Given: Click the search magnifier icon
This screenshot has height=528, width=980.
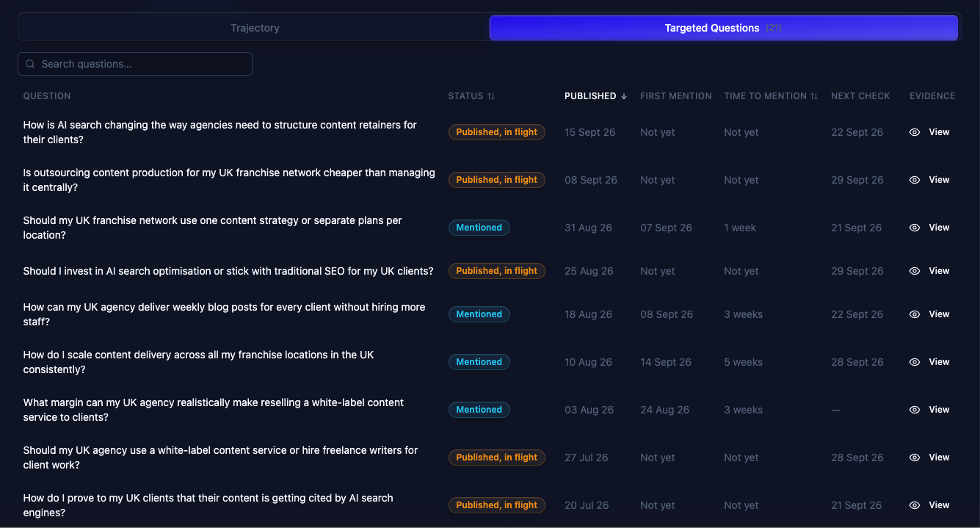Looking at the screenshot, I should click(30, 64).
